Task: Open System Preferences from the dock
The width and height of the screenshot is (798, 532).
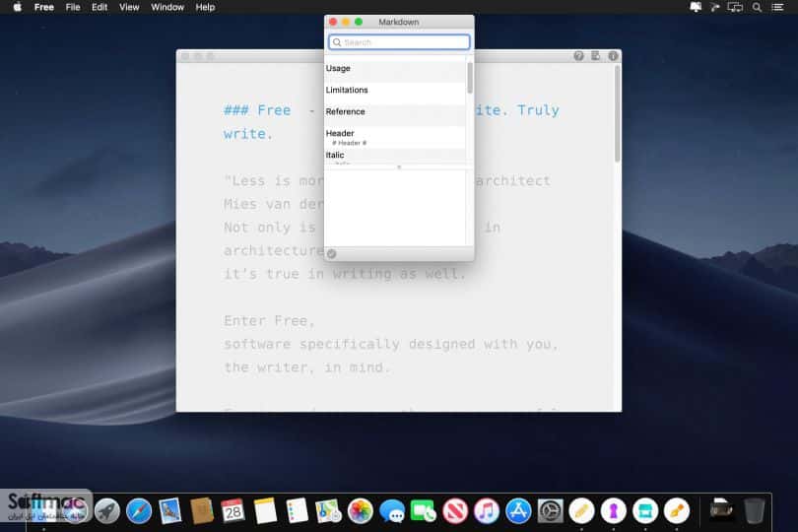Action: (x=550, y=511)
